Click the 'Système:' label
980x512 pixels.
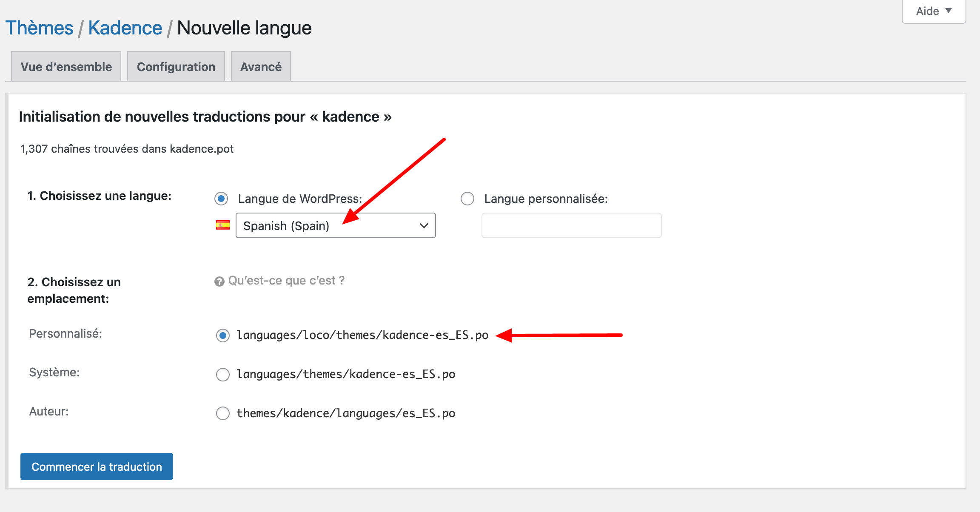click(x=54, y=373)
